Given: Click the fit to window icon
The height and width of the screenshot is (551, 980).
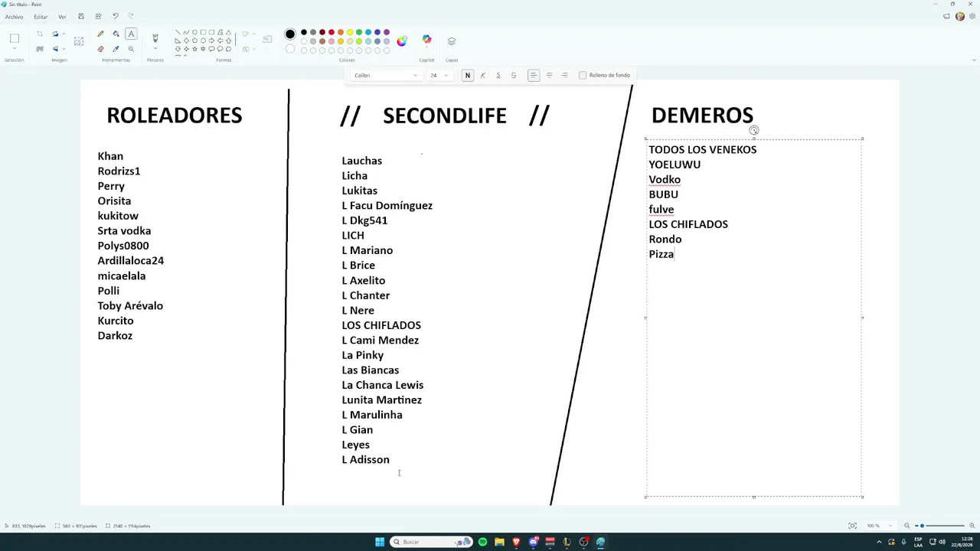Looking at the screenshot, I should click(853, 526).
